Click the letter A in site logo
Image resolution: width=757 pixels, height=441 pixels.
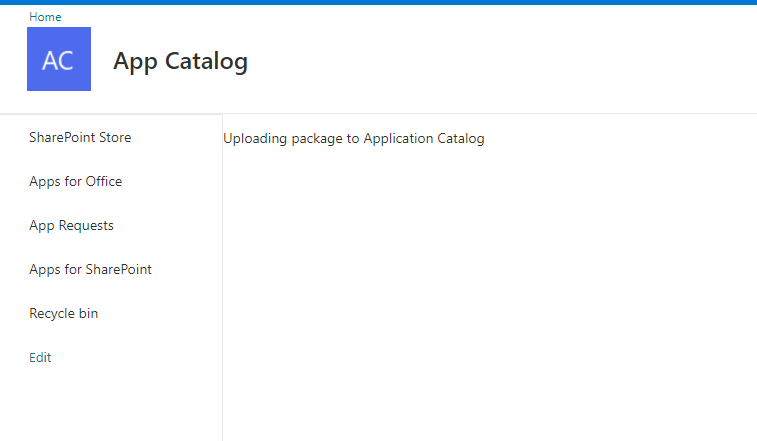(x=50, y=60)
